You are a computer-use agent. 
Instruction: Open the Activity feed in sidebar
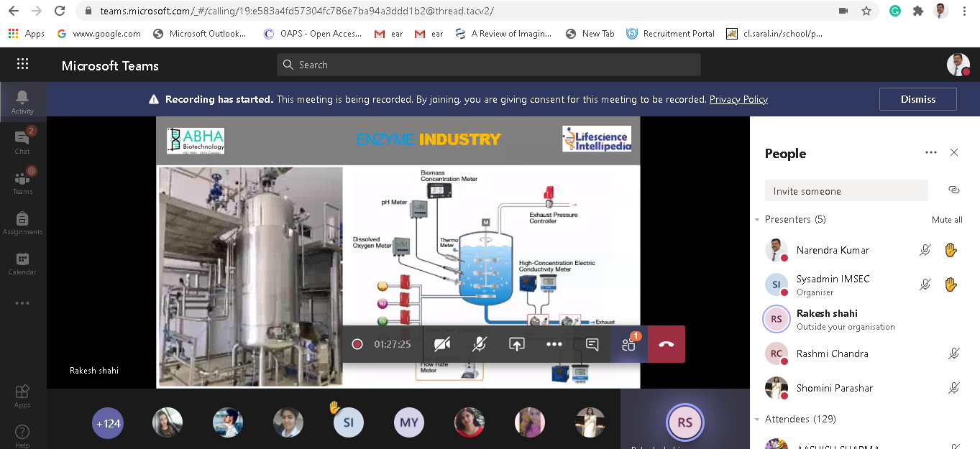(22, 101)
